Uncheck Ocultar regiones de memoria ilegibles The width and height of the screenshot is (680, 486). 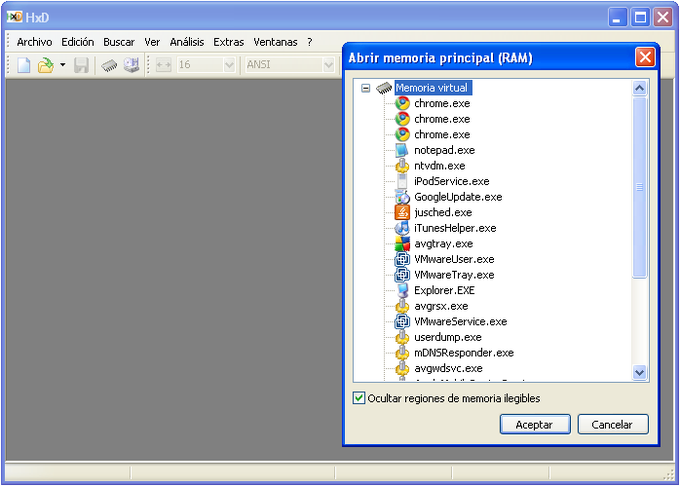(x=359, y=398)
